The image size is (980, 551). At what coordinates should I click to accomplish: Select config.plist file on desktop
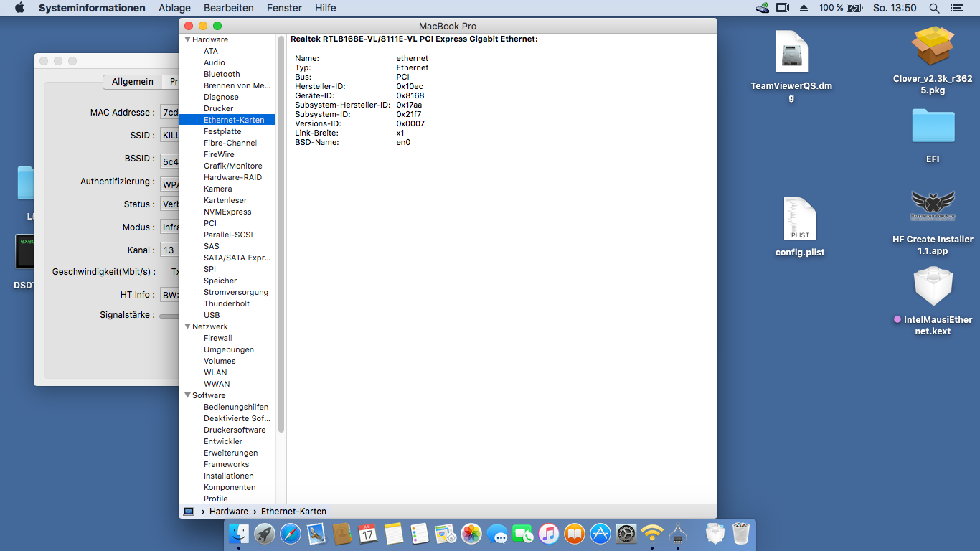coord(800,219)
